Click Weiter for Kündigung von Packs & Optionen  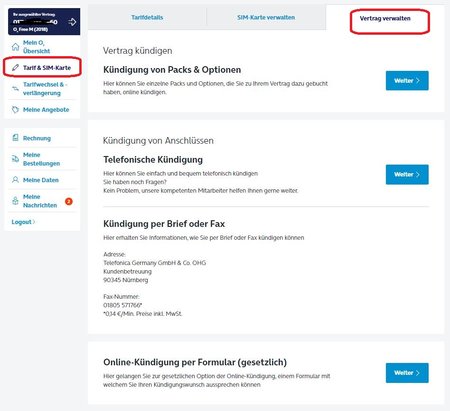[407, 80]
